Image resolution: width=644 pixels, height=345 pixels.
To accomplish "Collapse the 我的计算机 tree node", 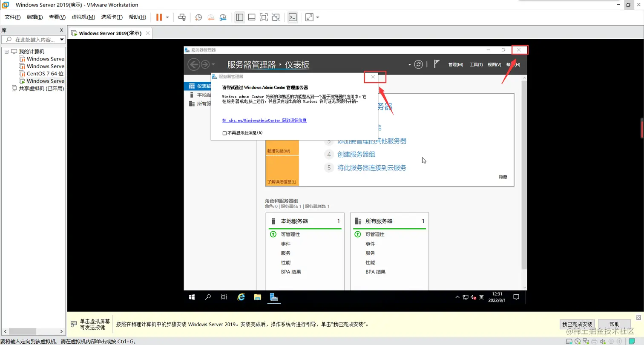I will (7, 51).
